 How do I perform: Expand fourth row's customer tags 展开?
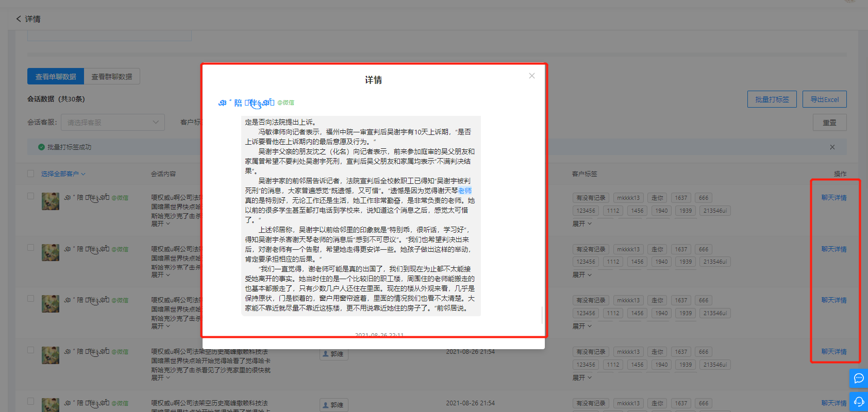pos(582,378)
